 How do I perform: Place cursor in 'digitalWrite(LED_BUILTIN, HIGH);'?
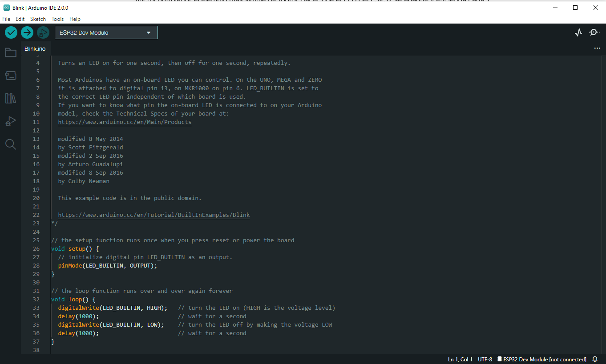point(113,308)
